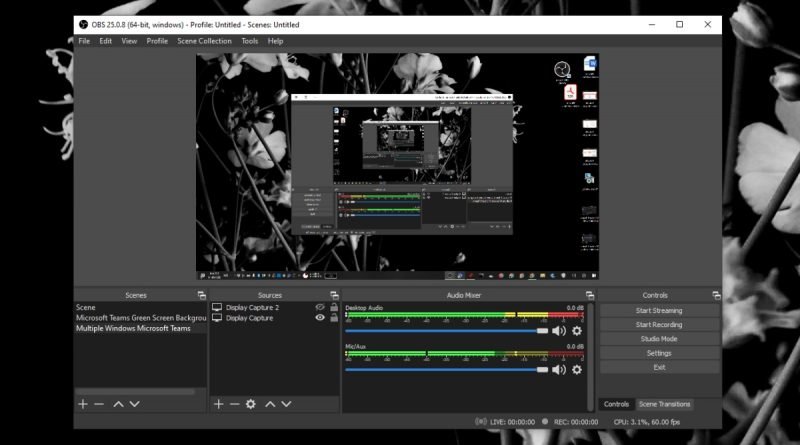Select Microsoft Teams Green Screen Background scene
800x445 pixels.
(x=140, y=318)
